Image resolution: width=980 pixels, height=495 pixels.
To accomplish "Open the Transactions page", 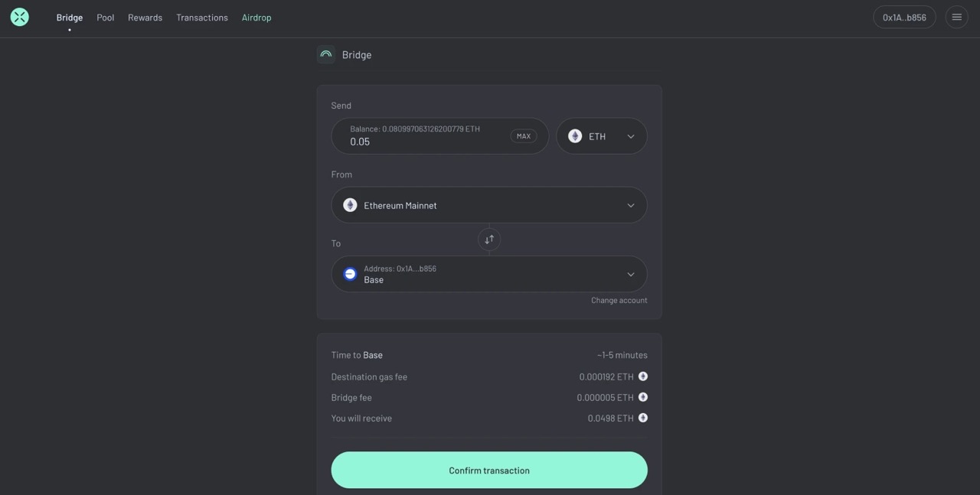I will (201, 16).
